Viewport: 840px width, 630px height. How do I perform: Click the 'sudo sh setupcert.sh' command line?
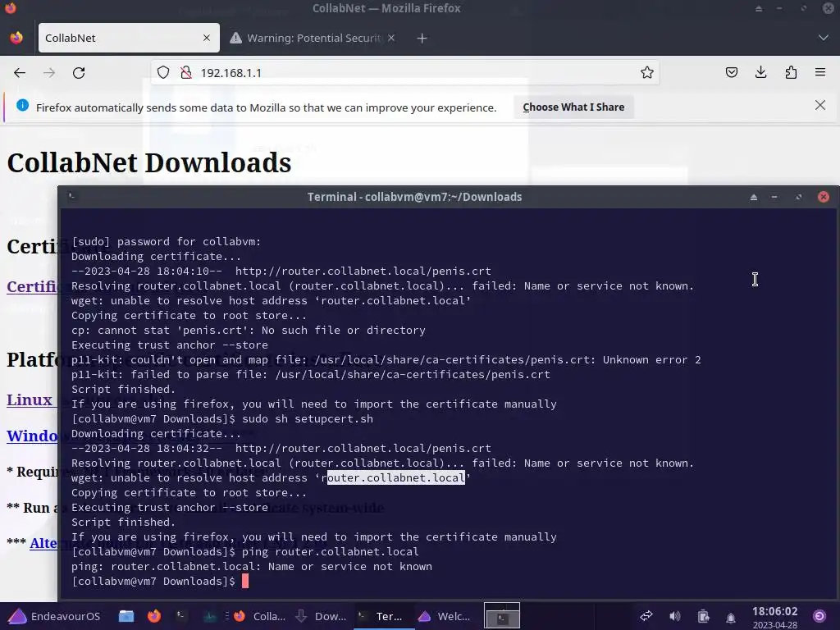coord(307,419)
